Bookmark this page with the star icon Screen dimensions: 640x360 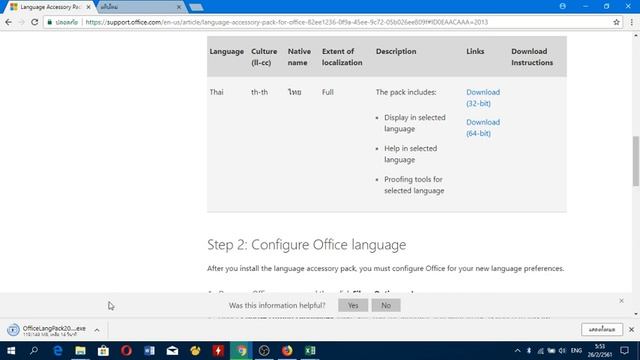point(616,22)
